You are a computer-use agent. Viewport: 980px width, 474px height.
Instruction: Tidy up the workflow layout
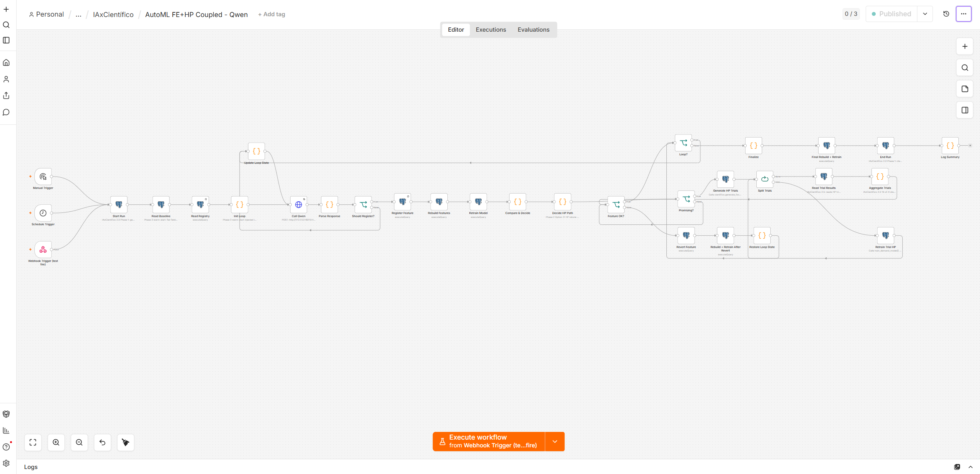(126, 442)
